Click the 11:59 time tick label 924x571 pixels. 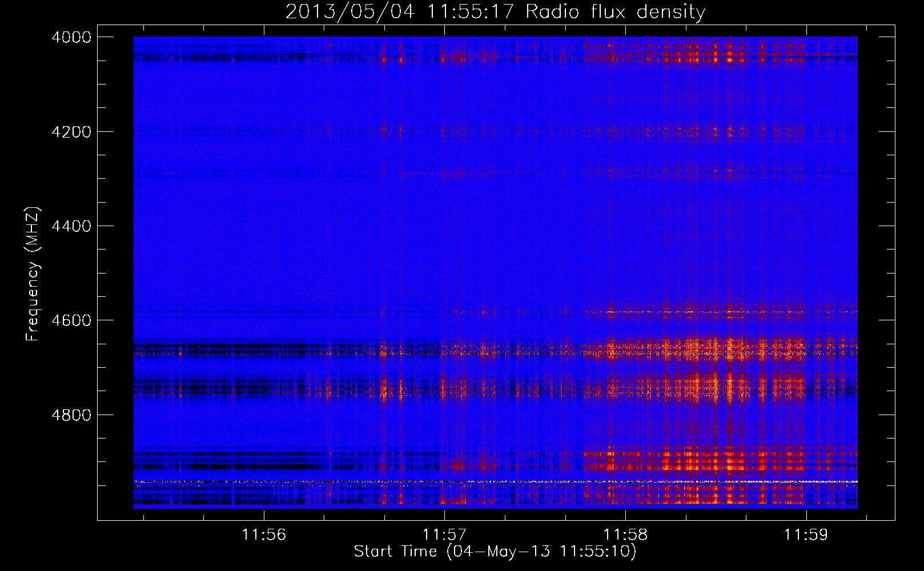click(806, 534)
